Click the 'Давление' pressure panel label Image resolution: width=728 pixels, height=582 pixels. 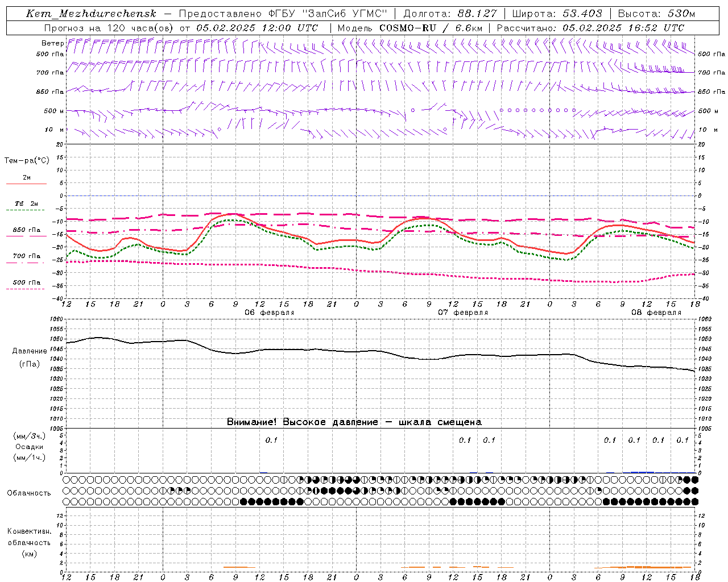(x=30, y=351)
